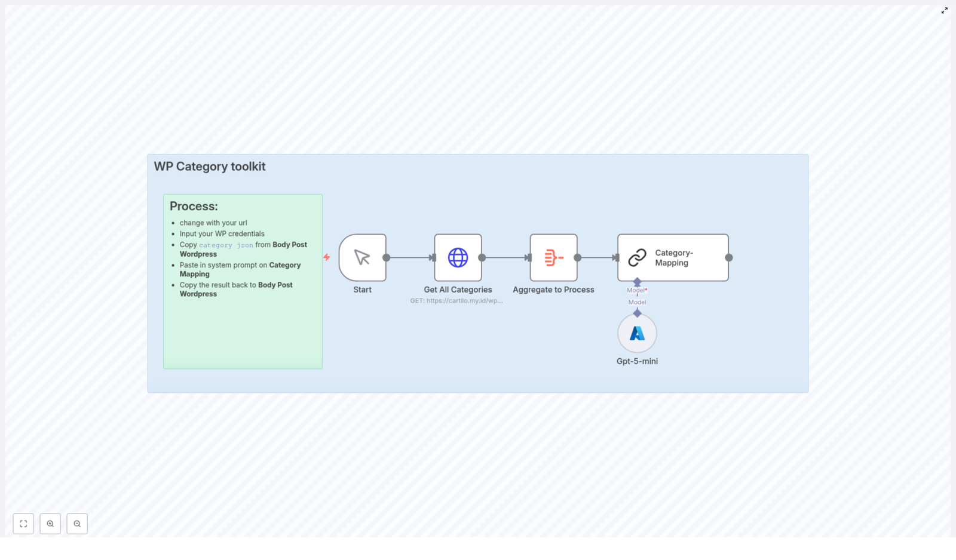956x560 pixels.
Task: Open the Aggregate to Process node icon
Action: 553,257
